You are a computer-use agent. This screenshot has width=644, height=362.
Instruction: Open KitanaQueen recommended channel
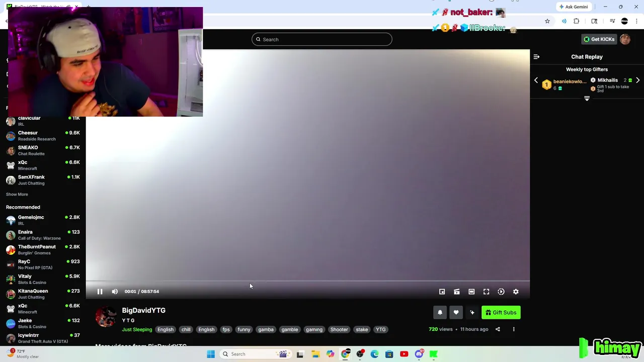pos(43,294)
